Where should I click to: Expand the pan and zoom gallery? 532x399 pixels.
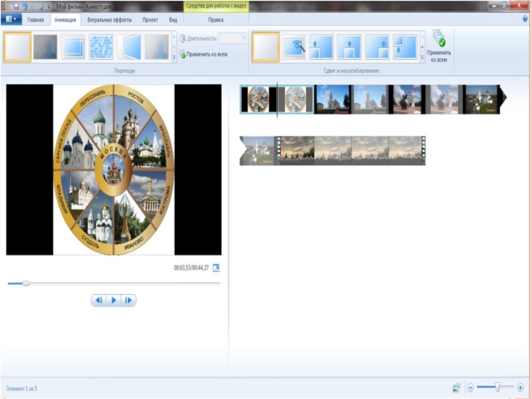tap(422, 58)
